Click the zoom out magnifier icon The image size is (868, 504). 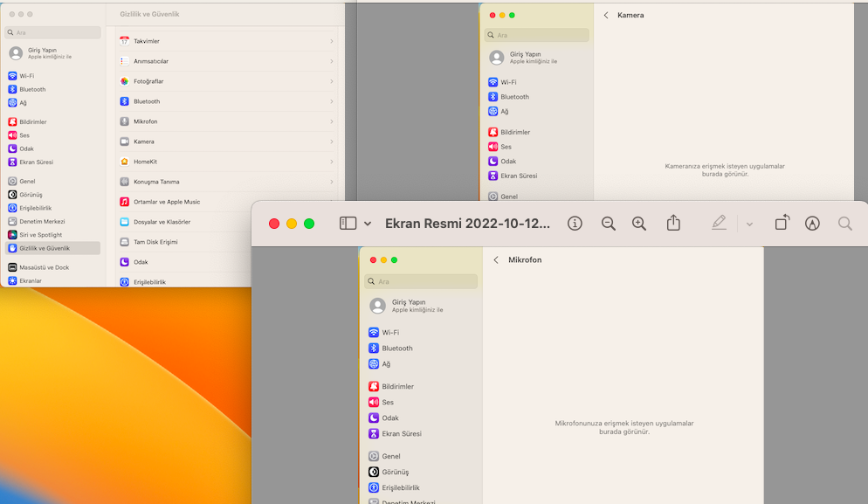(609, 224)
